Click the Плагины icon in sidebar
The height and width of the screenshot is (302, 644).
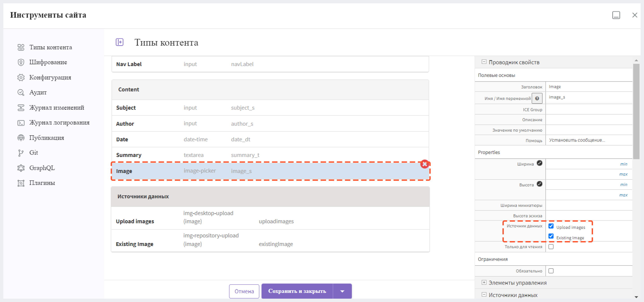21,183
